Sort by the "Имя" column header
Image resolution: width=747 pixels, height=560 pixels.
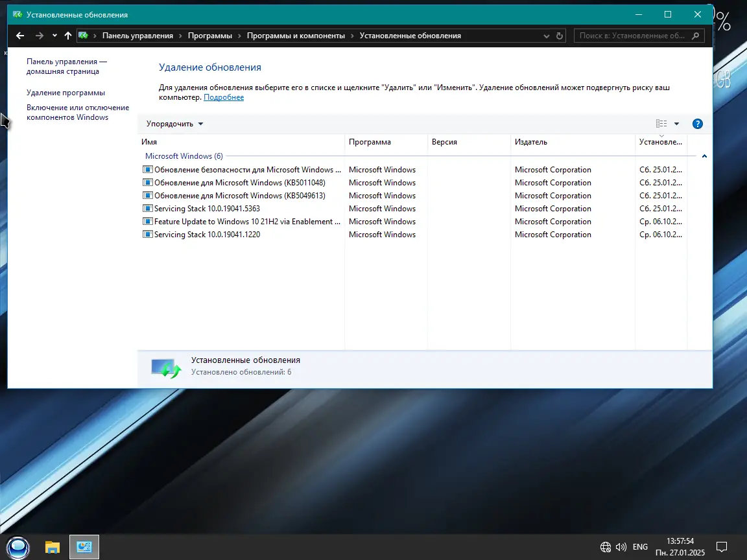tap(241, 142)
